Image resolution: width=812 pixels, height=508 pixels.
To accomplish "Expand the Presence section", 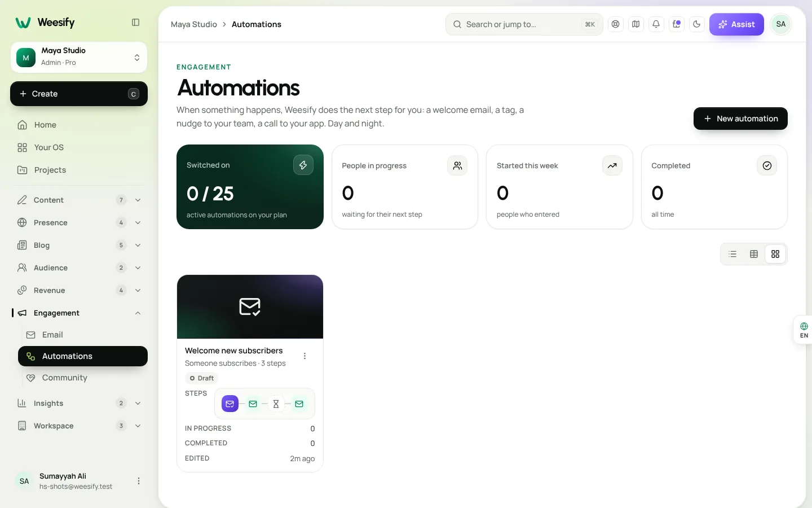I will click(x=79, y=222).
